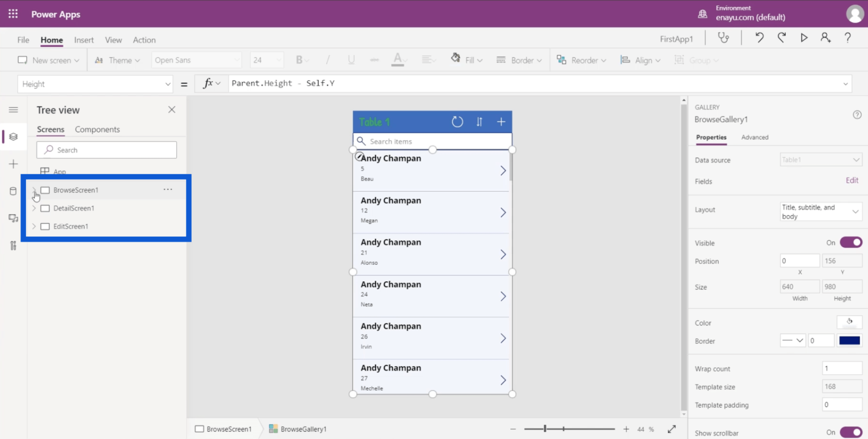Open the Data sources cylinder icon
The width and height of the screenshot is (868, 439).
pyautogui.click(x=13, y=191)
